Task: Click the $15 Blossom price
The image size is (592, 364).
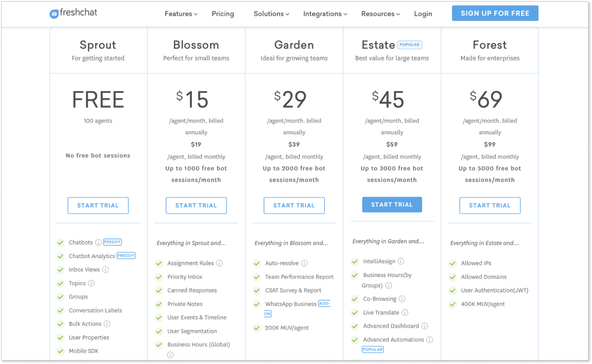Action: pos(192,99)
